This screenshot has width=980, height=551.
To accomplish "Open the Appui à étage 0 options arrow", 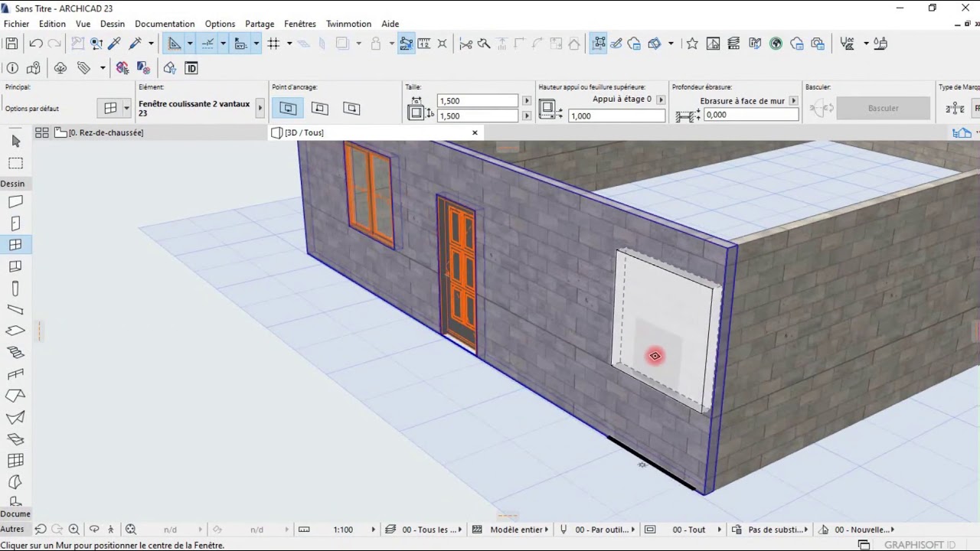I will click(661, 99).
